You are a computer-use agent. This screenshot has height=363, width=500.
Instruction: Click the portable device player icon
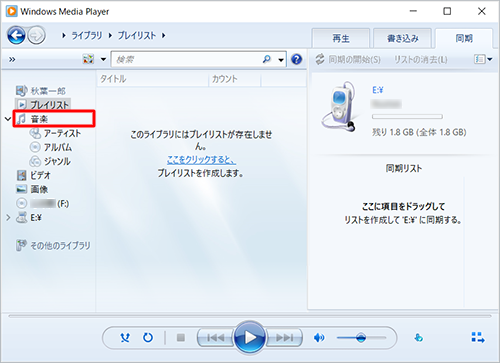point(339,106)
